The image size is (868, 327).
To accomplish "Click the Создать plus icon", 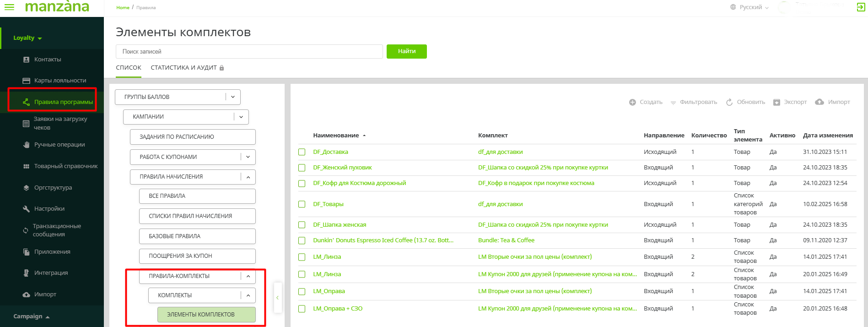I will click(x=632, y=102).
